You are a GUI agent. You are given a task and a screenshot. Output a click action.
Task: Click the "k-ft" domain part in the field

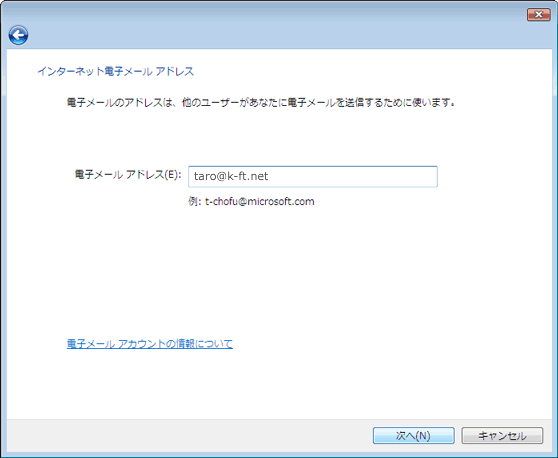coord(236,176)
